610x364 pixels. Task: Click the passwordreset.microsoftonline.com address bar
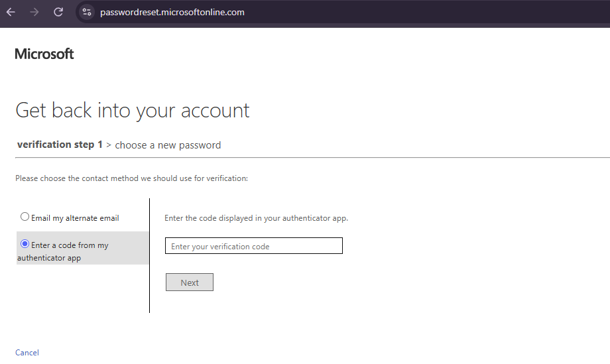point(172,12)
